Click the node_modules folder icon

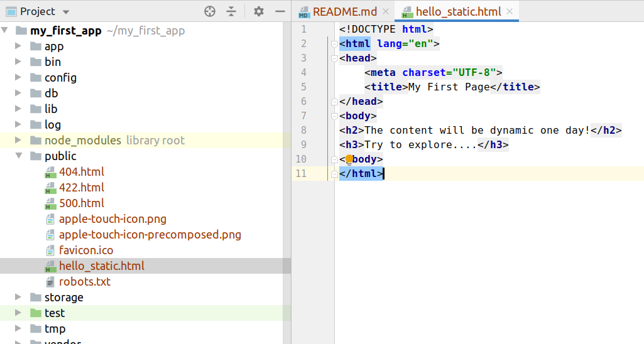pos(36,140)
